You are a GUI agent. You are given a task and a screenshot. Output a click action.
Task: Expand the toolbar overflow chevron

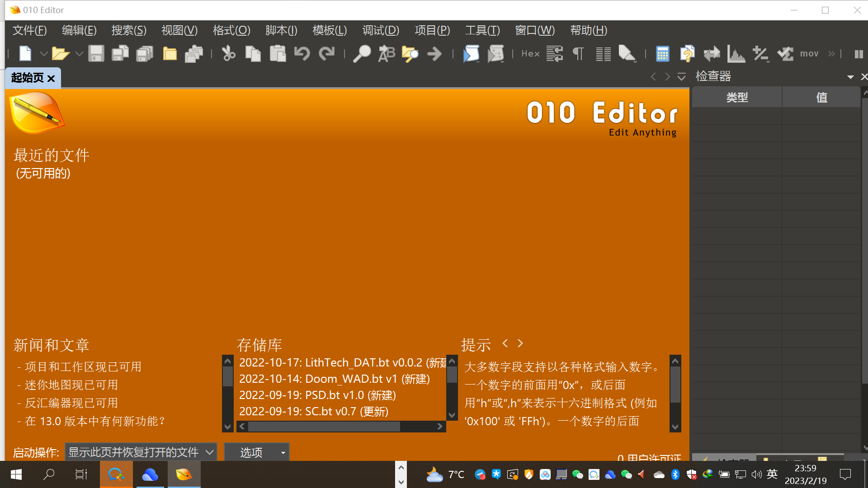831,54
